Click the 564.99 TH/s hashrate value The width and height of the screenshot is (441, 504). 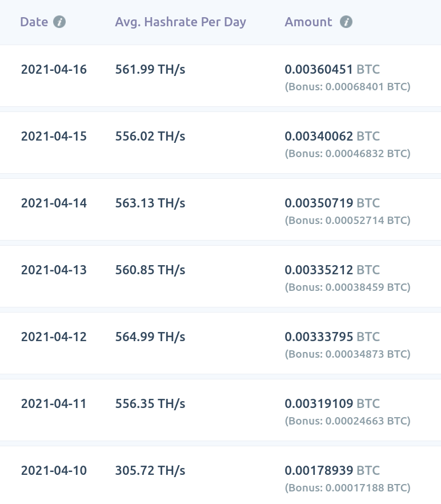150,337
